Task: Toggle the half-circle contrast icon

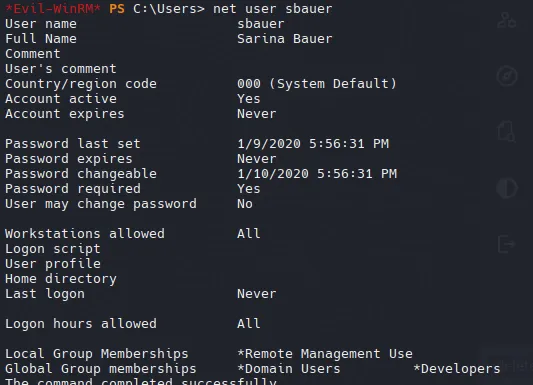Action: [x=507, y=188]
